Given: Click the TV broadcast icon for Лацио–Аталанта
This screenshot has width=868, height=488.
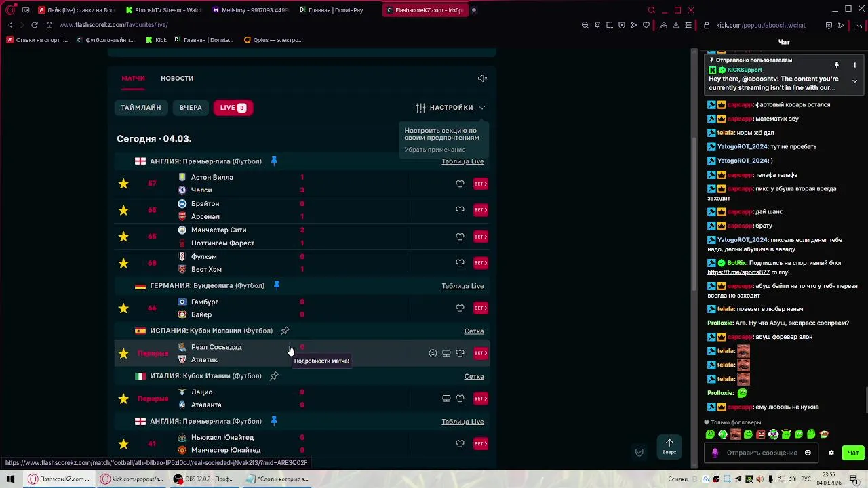Looking at the screenshot, I should click(446, 399).
